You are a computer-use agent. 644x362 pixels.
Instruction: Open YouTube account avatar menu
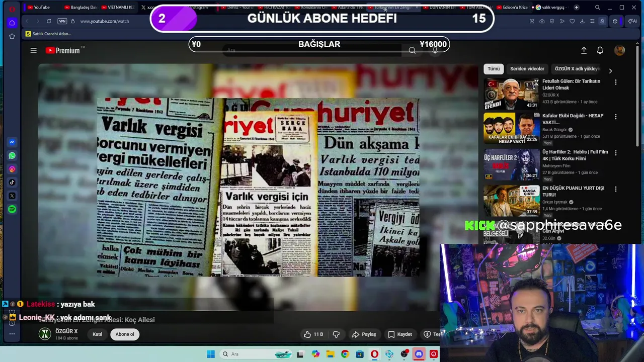(x=619, y=50)
